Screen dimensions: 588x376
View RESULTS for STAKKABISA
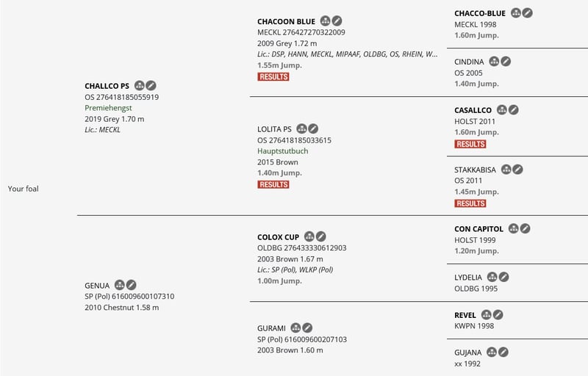pyautogui.click(x=470, y=203)
